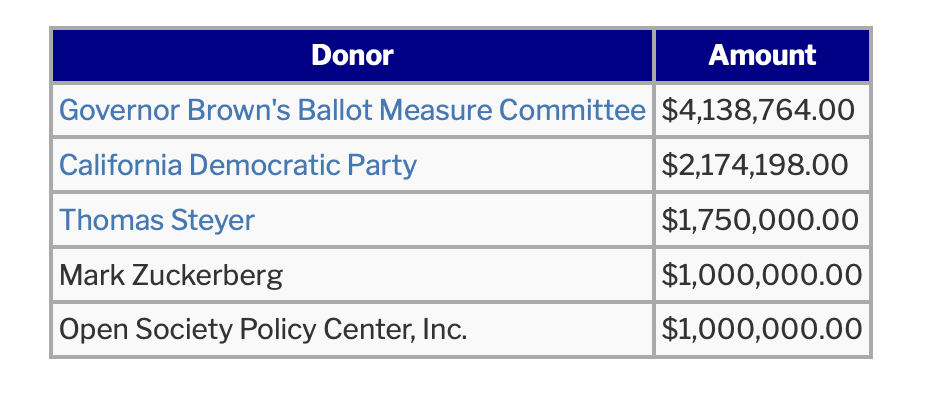Screen dimensions: 934x396
Task: Open Governor Brown's Ballot Measure Committee link
Action: pyautogui.click(x=352, y=110)
